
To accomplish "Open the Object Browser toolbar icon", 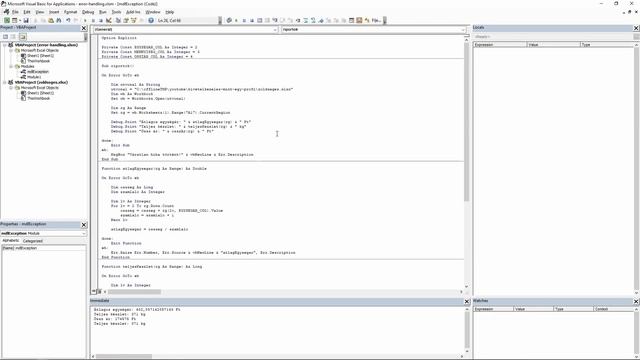I will coord(133,20).
